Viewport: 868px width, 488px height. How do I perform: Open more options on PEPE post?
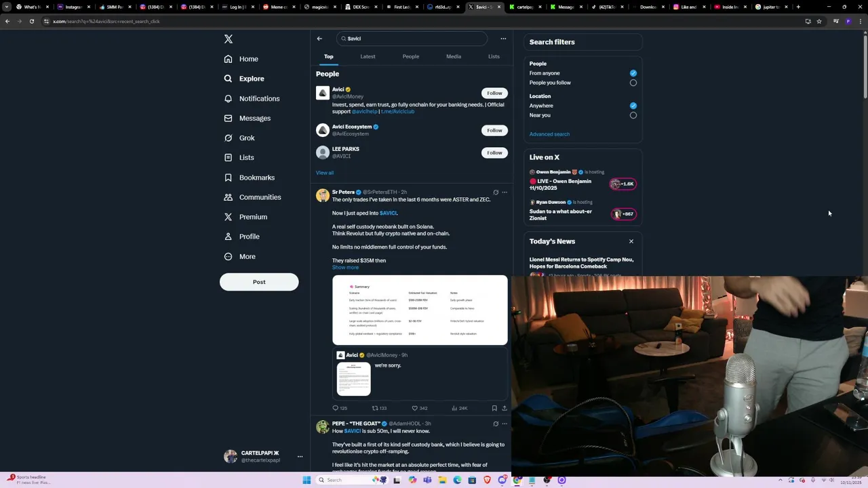coord(504,424)
